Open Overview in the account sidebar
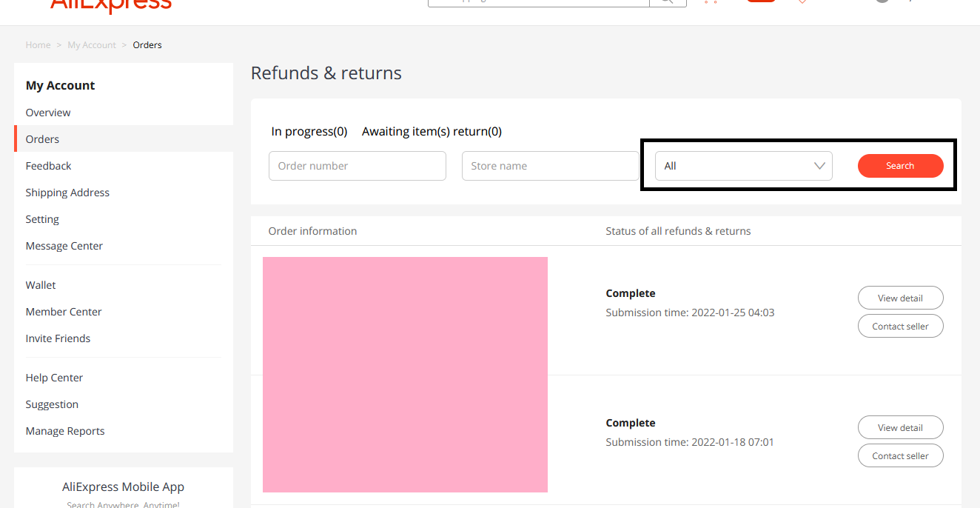This screenshot has width=980, height=508. pos(48,113)
